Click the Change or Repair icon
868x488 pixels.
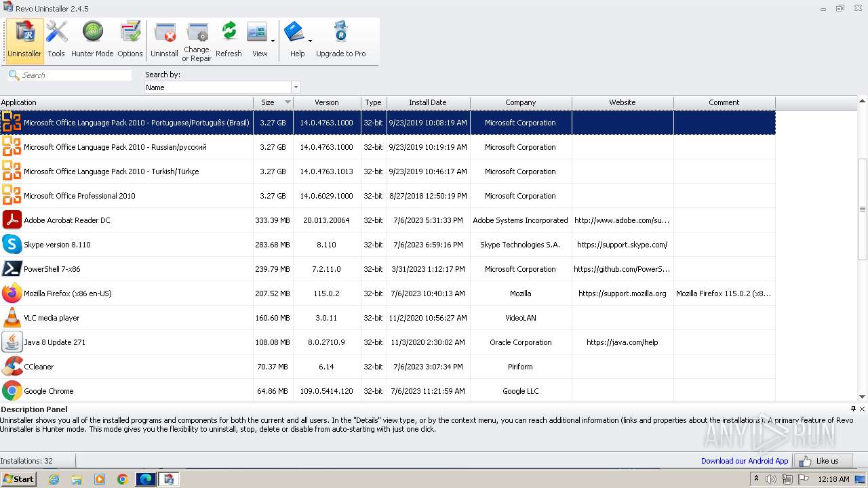[x=197, y=41]
